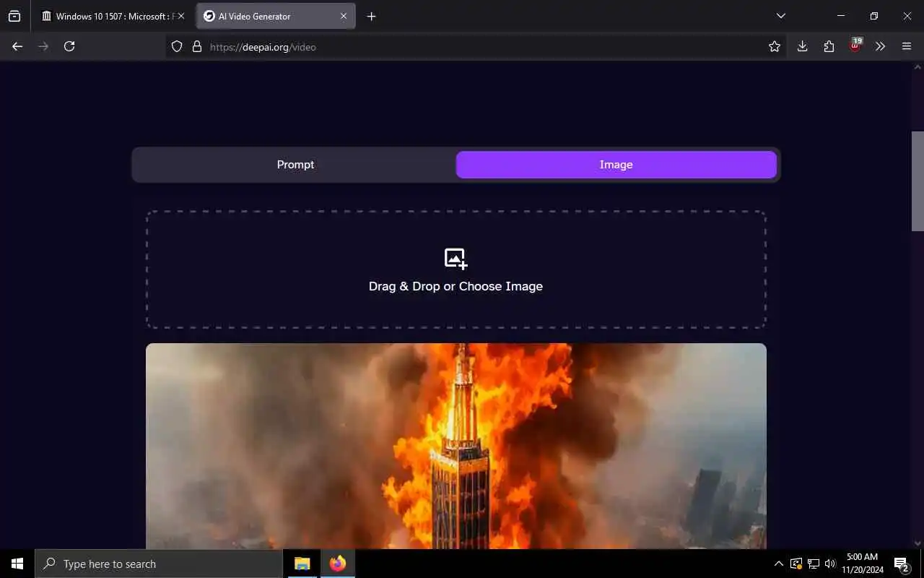The image size is (924, 578).
Task: Open the Windows Start menu
Action: coord(17,564)
